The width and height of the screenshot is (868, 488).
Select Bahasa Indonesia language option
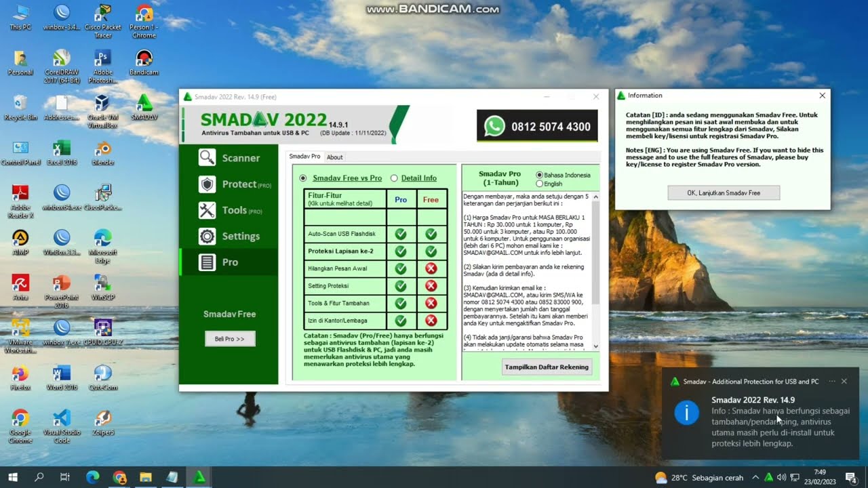coord(540,175)
